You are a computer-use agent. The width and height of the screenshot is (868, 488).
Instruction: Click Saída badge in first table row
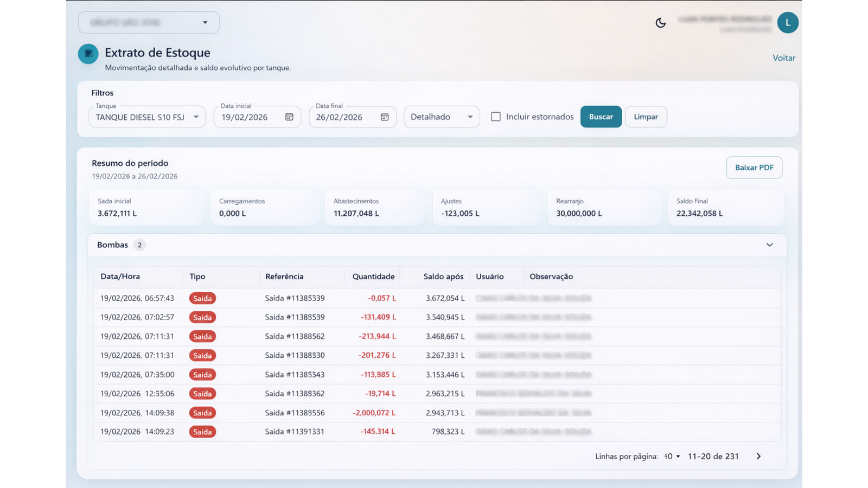coord(202,298)
